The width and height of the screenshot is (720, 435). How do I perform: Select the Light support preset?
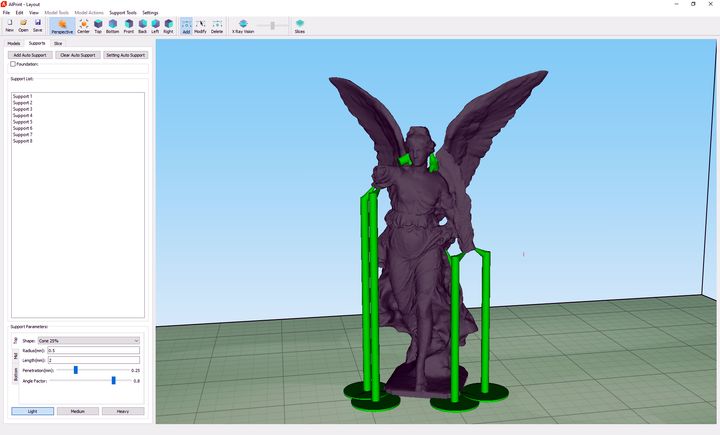(33, 411)
